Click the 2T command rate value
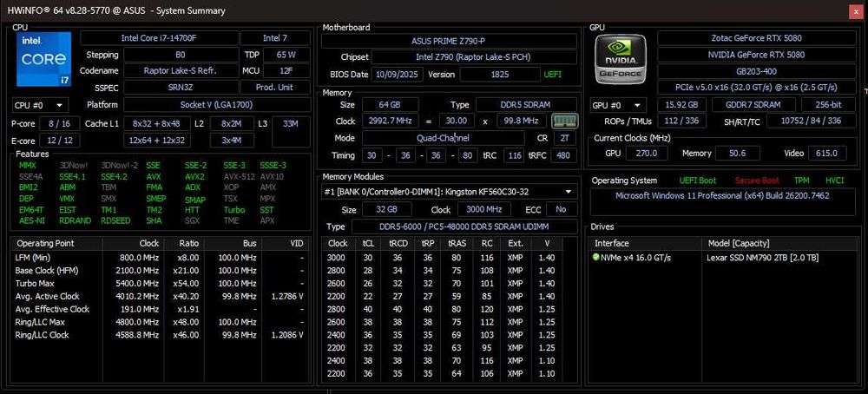The height and width of the screenshot is (394, 868). click(563, 138)
